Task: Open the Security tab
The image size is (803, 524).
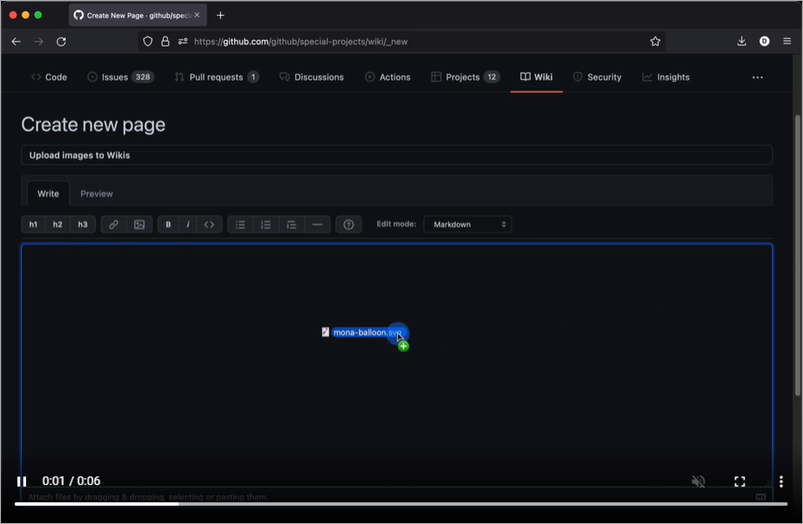Action: click(597, 77)
